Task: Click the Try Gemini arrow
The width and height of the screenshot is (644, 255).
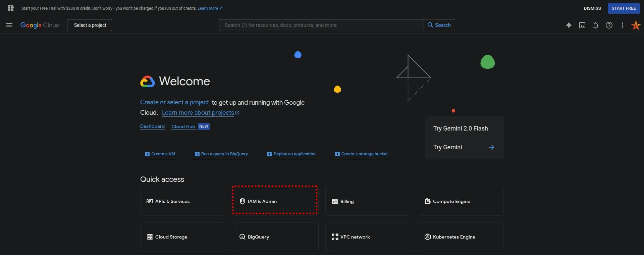Action: pyautogui.click(x=491, y=147)
